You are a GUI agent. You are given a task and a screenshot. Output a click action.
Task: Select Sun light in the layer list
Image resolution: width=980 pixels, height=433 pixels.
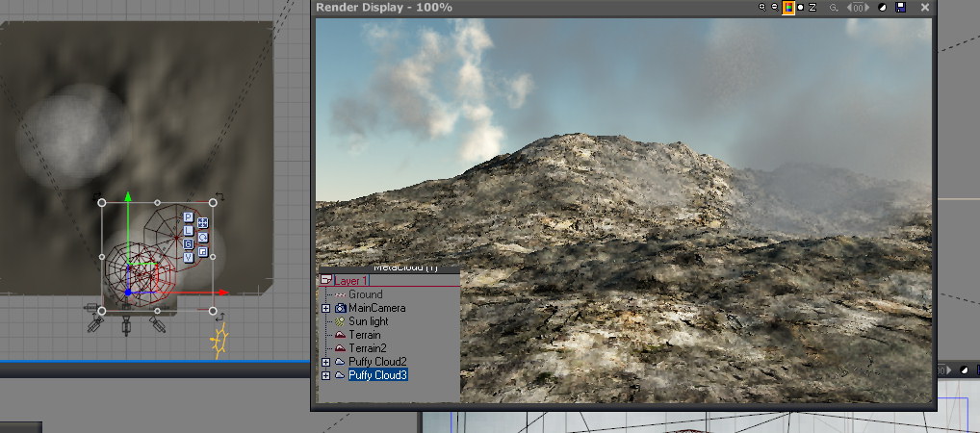pyautogui.click(x=371, y=321)
